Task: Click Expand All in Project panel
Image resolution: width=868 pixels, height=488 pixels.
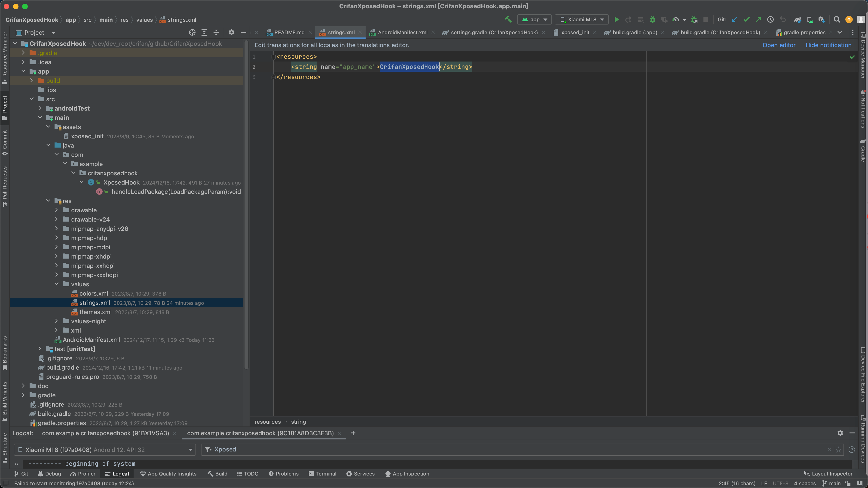Action: tap(204, 32)
